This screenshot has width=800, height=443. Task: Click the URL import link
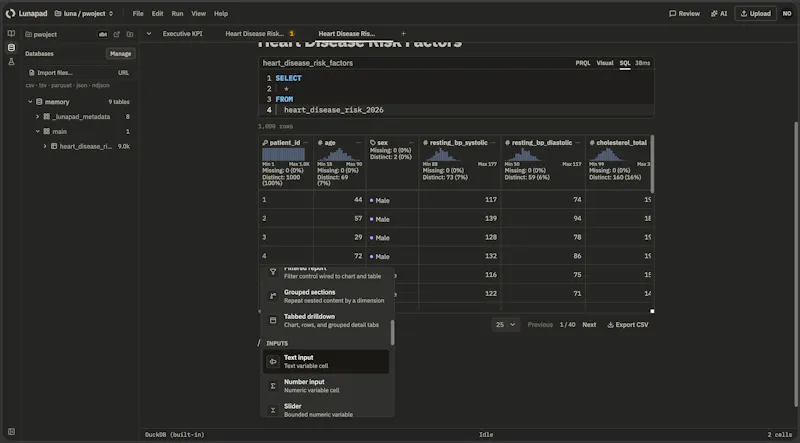[123, 73]
